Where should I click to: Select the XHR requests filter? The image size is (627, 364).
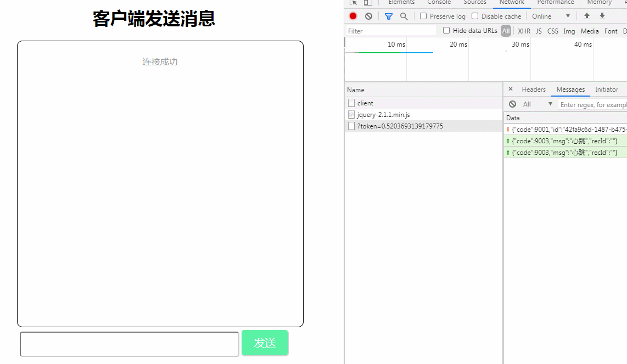[524, 31]
